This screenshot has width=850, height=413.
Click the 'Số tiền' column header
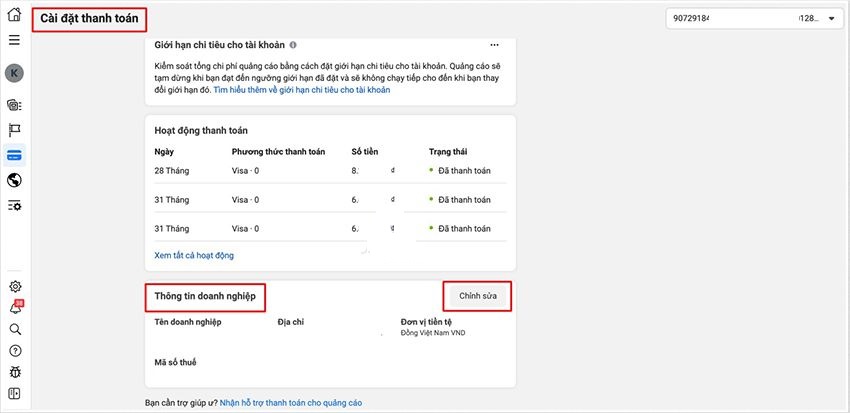(364, 152)
